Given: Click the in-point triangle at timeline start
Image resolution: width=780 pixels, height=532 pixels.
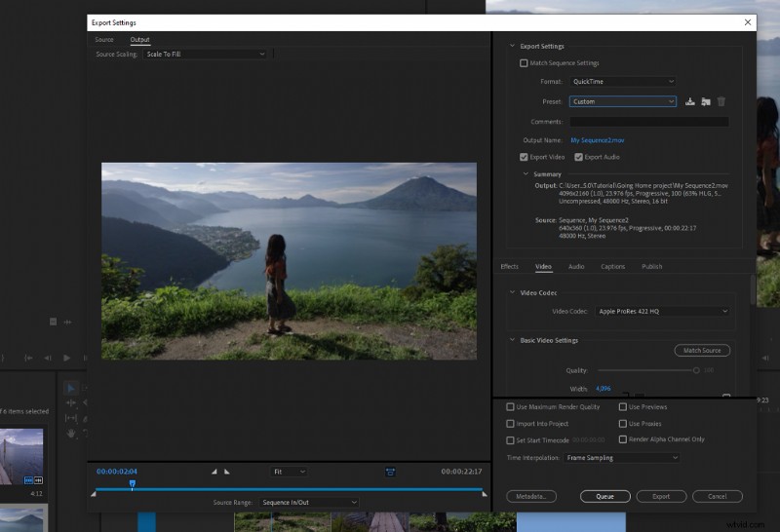Looking at the screenshot, I should point(94,494).
